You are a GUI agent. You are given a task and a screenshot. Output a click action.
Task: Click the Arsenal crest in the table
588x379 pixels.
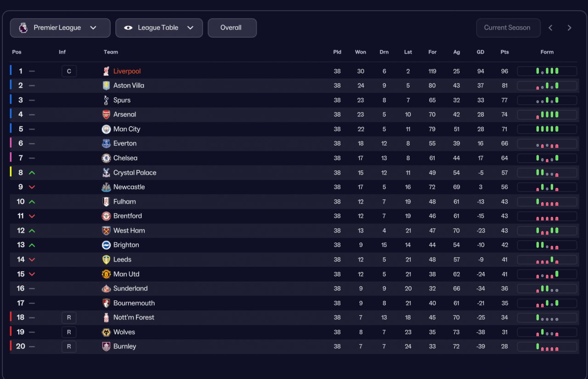point(106,114)
